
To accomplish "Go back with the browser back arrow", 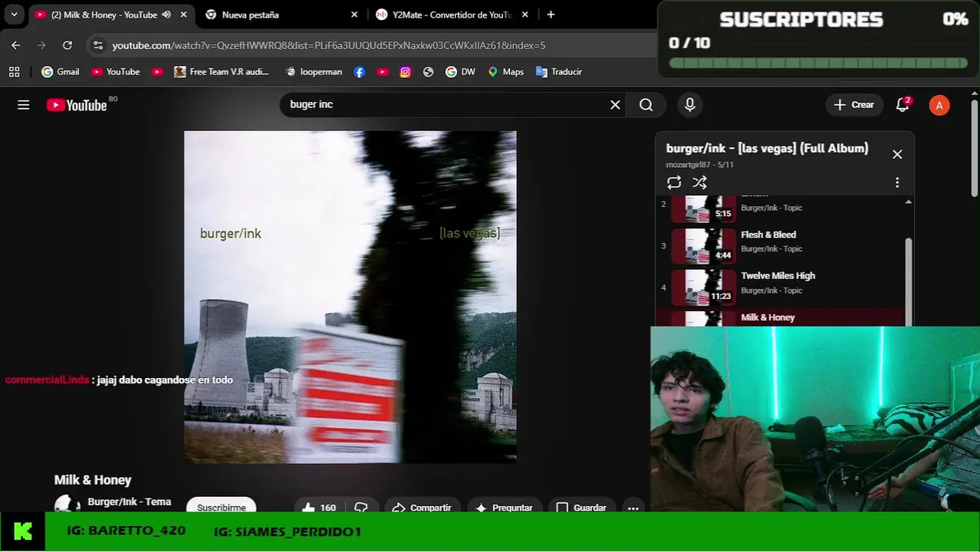I will [16, 45].
